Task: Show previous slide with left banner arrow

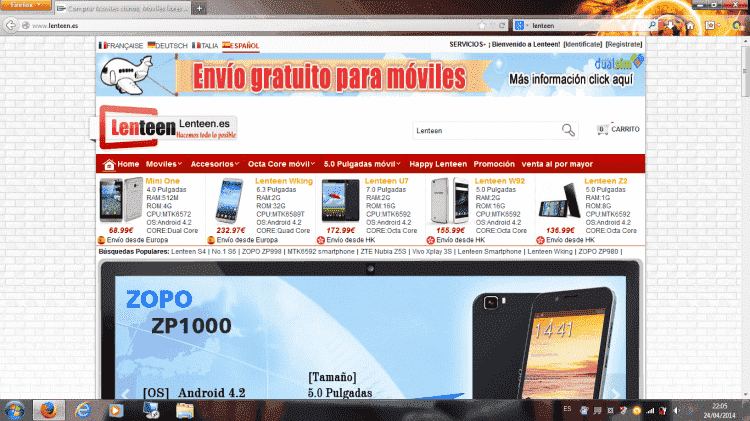Action: point(125,393)
